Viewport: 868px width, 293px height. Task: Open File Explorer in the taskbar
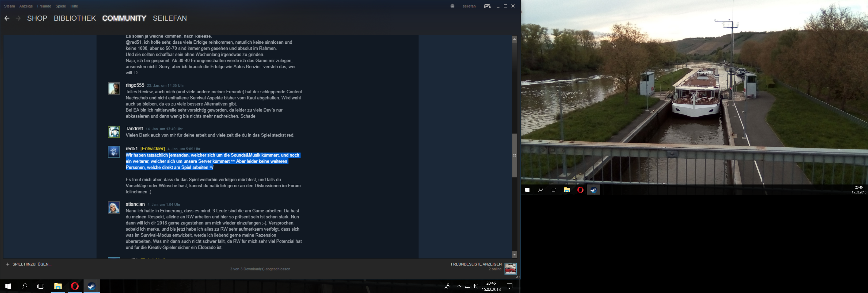pyautogui.click(x=58, y=286)
